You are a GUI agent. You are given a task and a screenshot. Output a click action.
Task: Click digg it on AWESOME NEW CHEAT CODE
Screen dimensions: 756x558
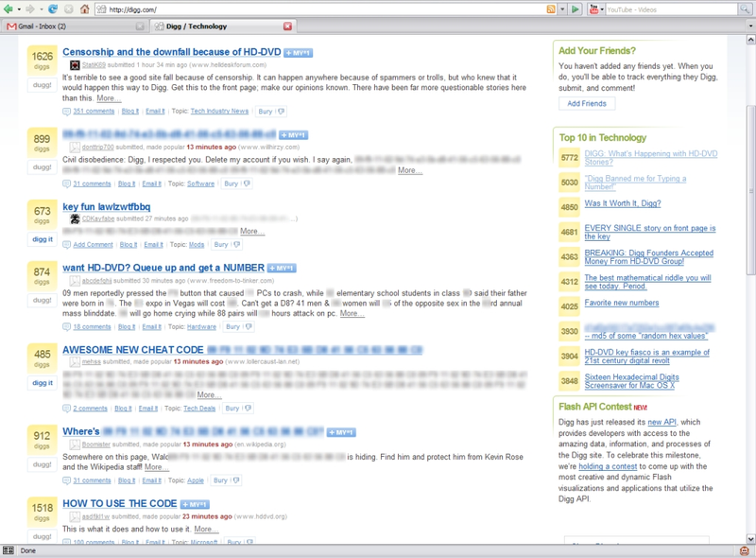click(x=43, y=383)
